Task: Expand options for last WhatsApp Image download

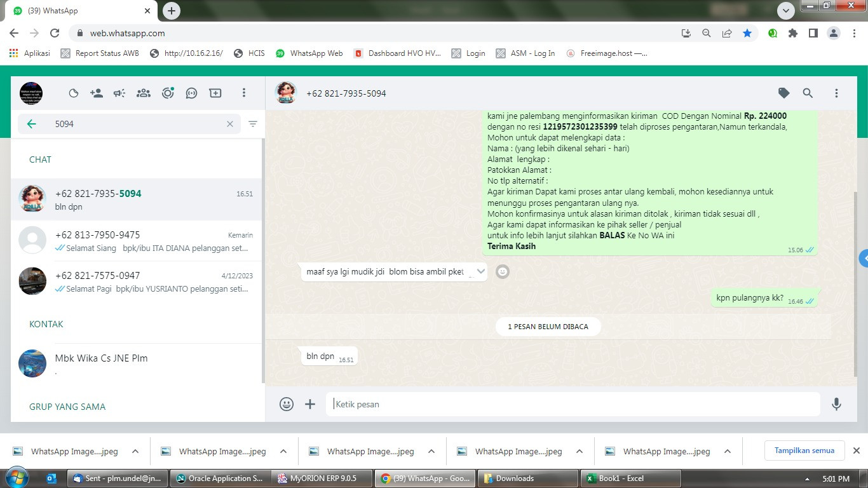Action: point(728,452)
